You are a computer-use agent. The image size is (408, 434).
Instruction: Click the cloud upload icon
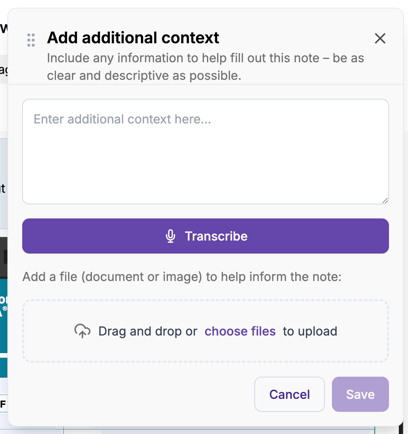pyautogui.click(x=82, y=331)
